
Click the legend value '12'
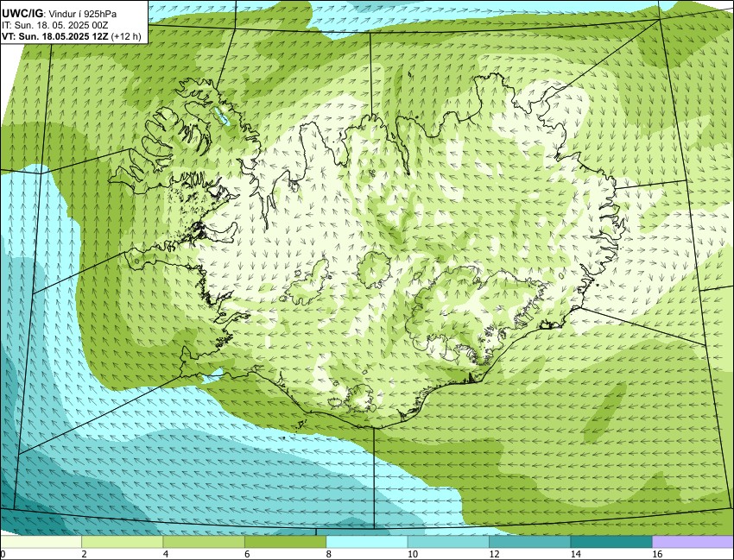click(x=494, y=554)
